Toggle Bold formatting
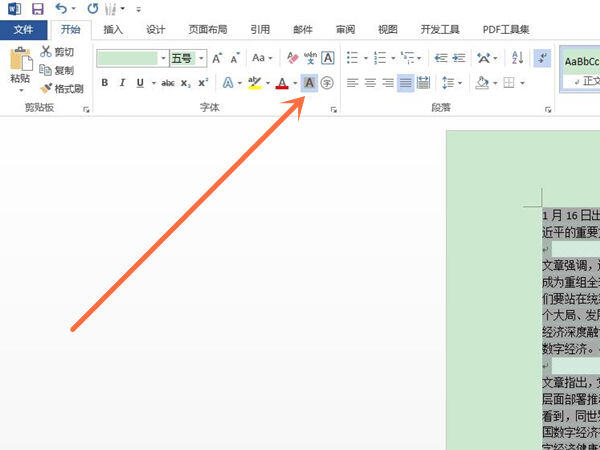Viewport: 600px width, 450px height. pyautogui.click(x=105, y=83)
